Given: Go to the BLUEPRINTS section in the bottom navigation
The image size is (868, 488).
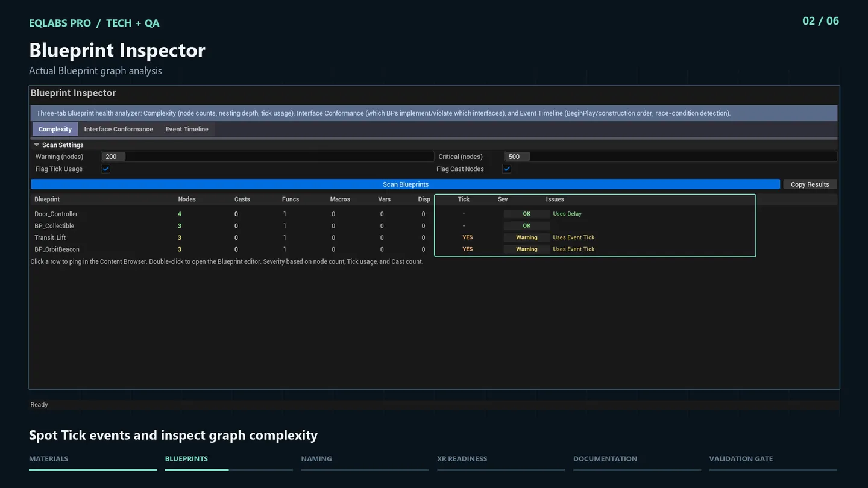Looking at the screenshot, I should click(186, 459).
